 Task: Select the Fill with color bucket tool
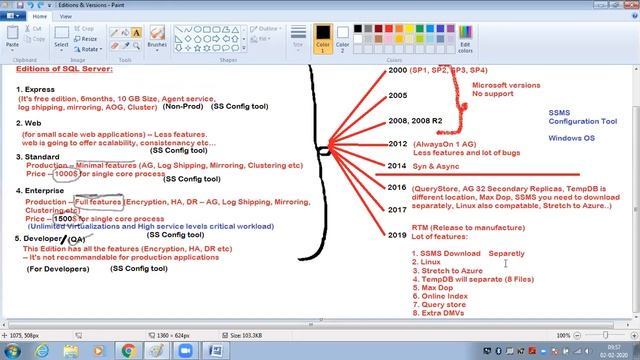click(125, 33)
